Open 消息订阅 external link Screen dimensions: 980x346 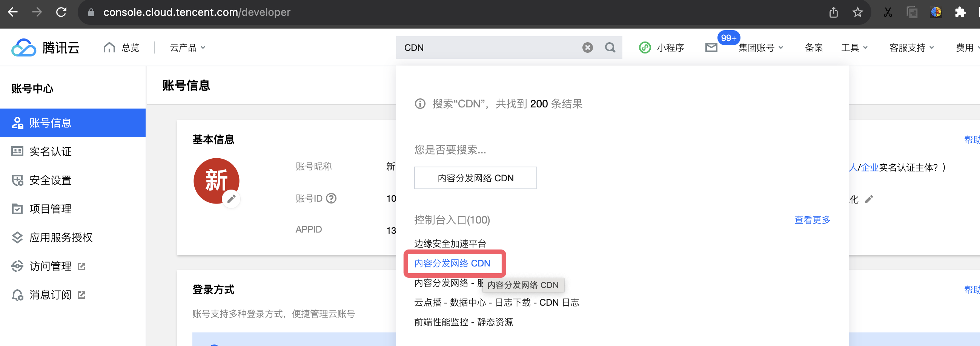point(73,295)
